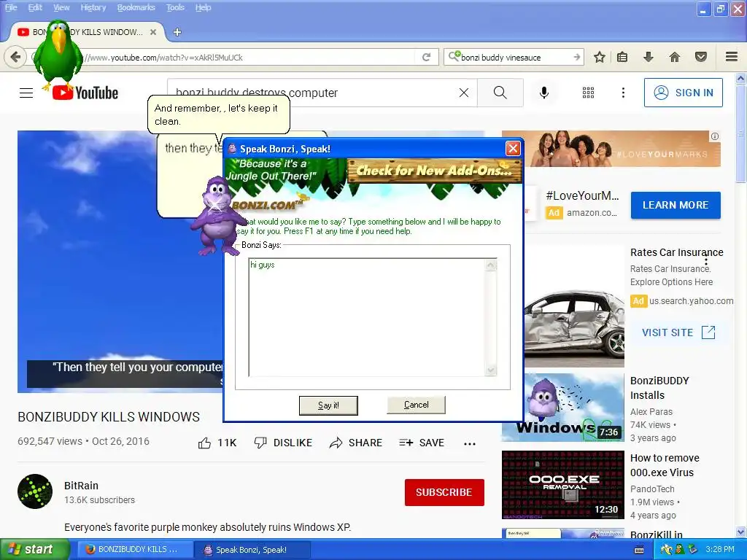The width and height of the screenshot is (747, 560).
Task: Click the DISLIKE thumbs down button
Action: (283, 443)
